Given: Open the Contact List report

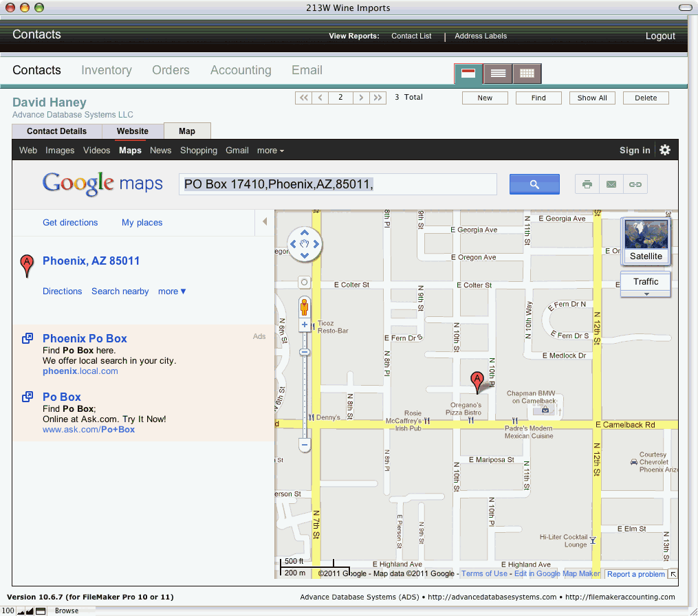Looking at the screenshot, I should [411, 36].
